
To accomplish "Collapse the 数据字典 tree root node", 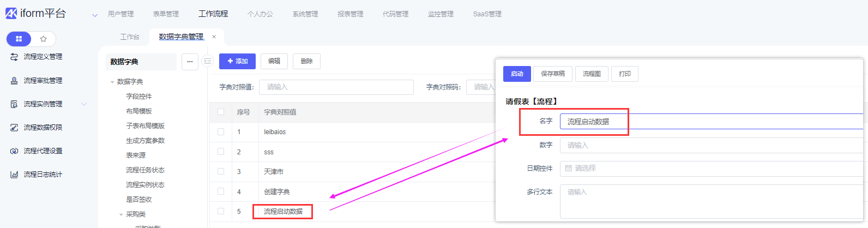I will (x=112, y=82).
